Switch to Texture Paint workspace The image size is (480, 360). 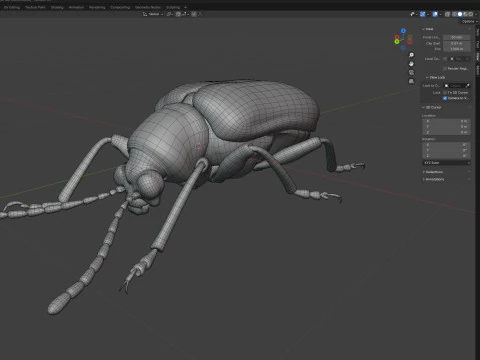pyautogui.click(x=35, y=7)
